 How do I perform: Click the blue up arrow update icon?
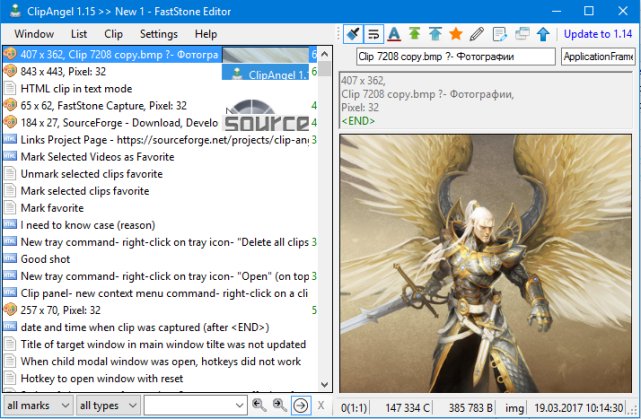tap(543, 34)
